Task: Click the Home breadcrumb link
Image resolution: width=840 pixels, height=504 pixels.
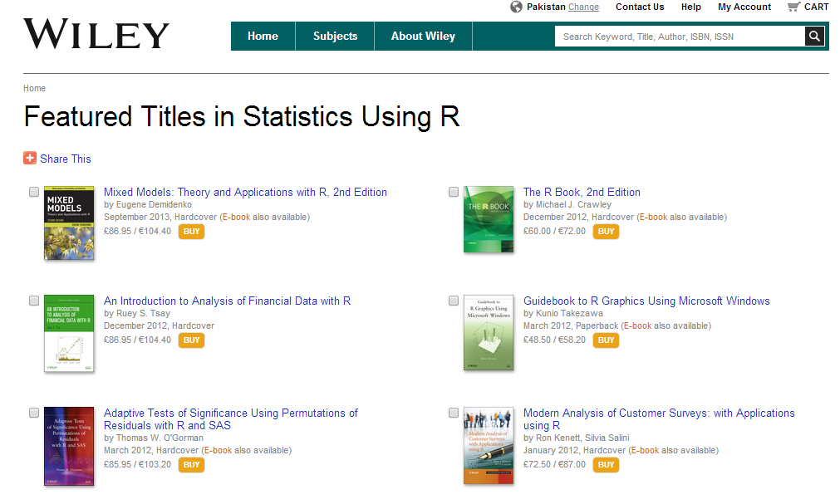Action: (x=34, y=88)
